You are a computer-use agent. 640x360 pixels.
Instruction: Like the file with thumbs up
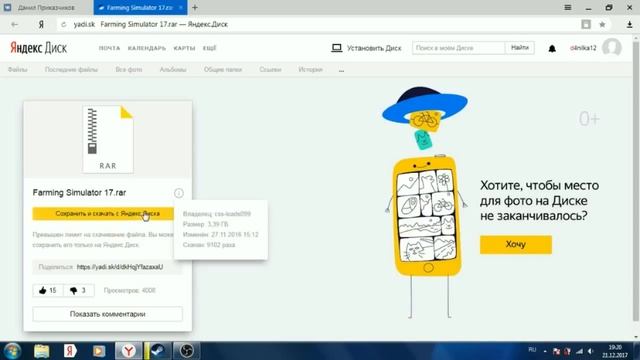point(48,290)
